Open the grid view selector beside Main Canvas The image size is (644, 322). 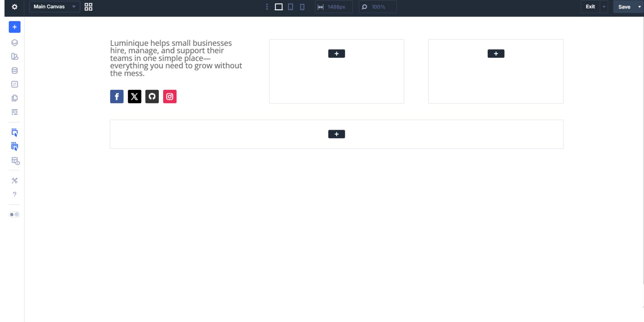click(88, 6)
